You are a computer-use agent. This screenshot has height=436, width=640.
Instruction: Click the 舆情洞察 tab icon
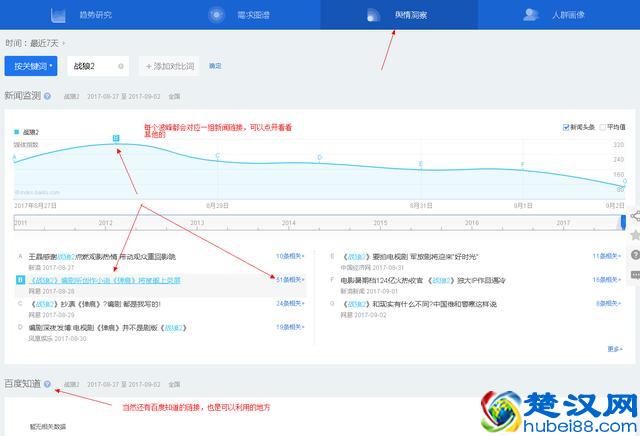click(x=373, y=15)
